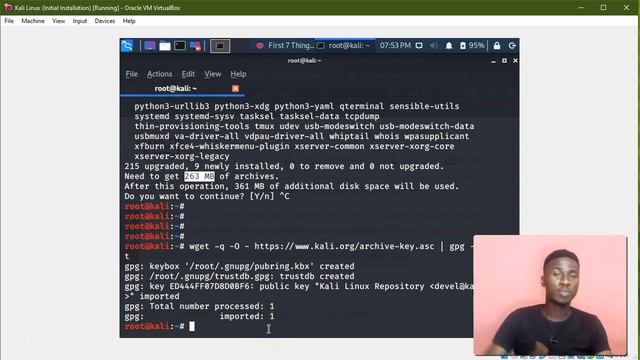Minimize the qterminal window
The image size is (640, 360).
point(493,61)
